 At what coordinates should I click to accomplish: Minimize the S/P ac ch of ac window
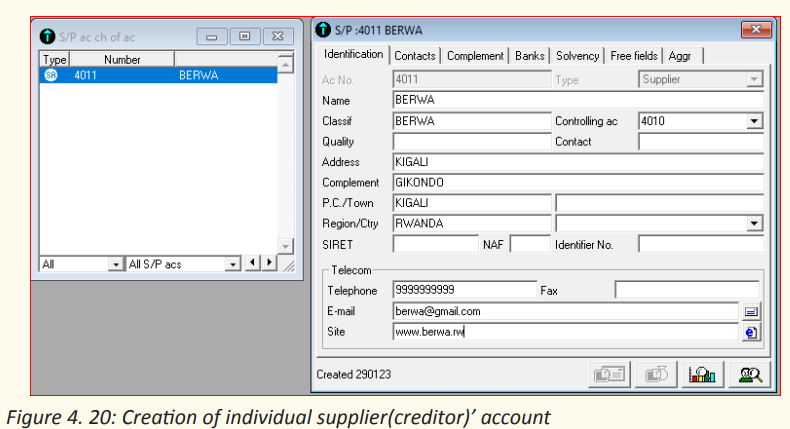pos(212,36)
